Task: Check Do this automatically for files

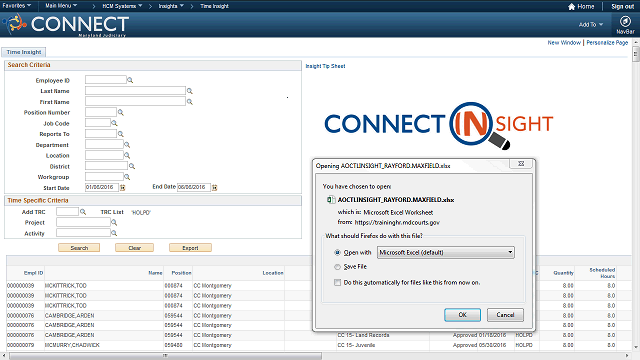Action: pos(337,282)
